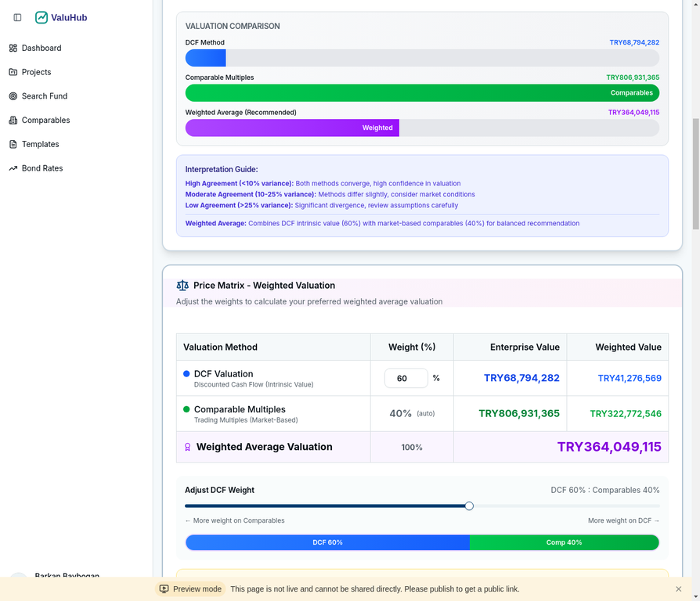
Task: Click the Weighted Average award icon
Action: [187, 448]
